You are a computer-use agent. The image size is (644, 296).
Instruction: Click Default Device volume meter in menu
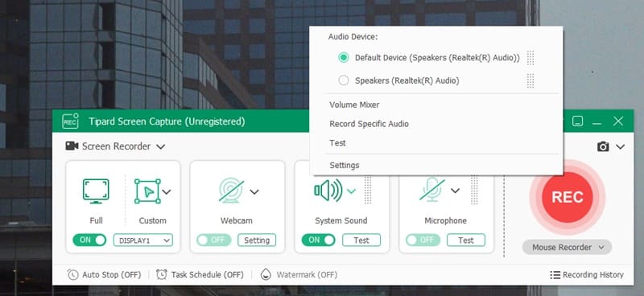(530, 58)
